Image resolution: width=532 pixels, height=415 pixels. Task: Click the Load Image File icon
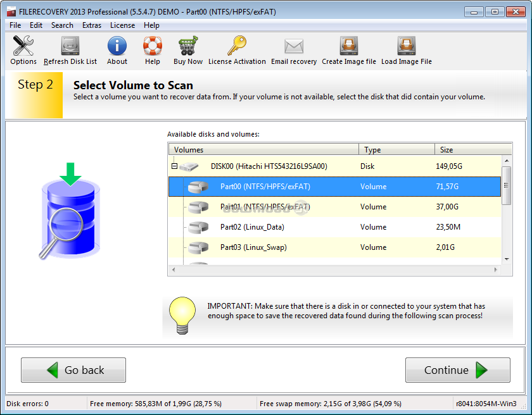pyautogui.click(x=407, y=46)
